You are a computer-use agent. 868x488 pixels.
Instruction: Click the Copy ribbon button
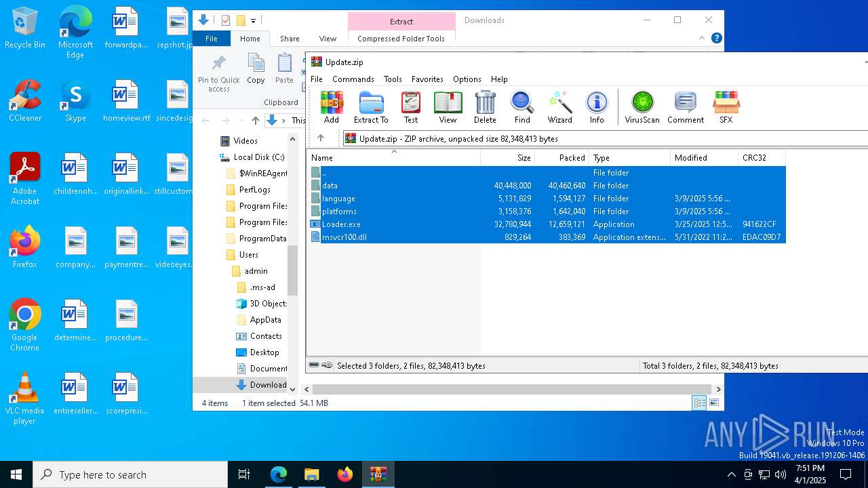tap(256, 70)
